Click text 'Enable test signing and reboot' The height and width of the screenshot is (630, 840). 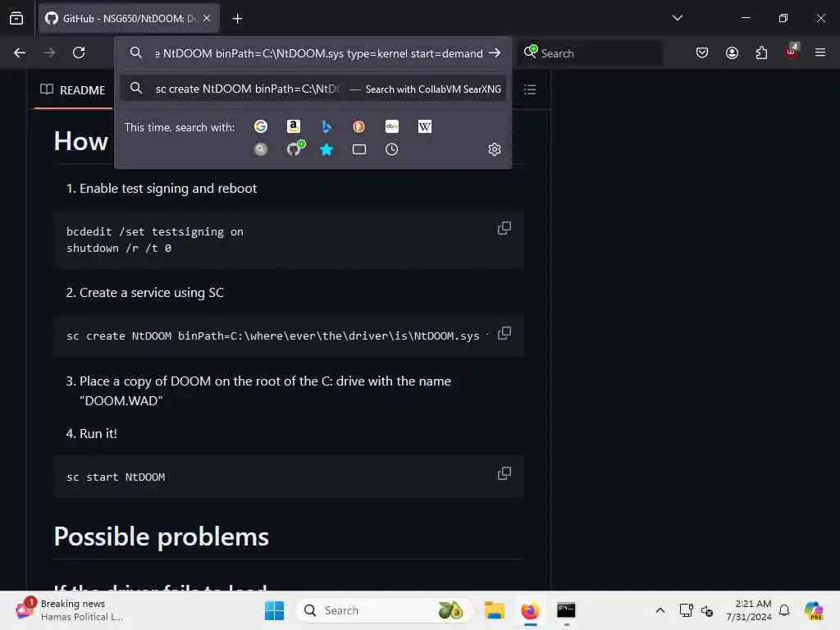point(168,189)
